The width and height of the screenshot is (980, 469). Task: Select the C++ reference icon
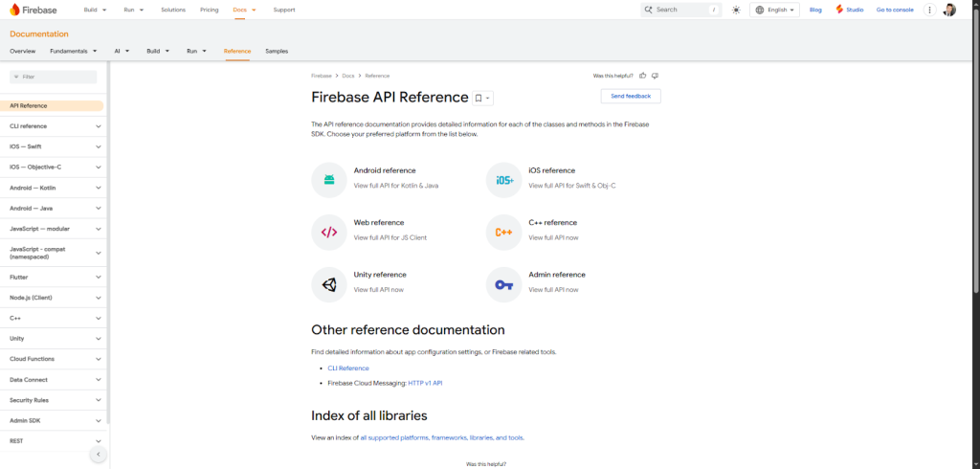[503, 232]
